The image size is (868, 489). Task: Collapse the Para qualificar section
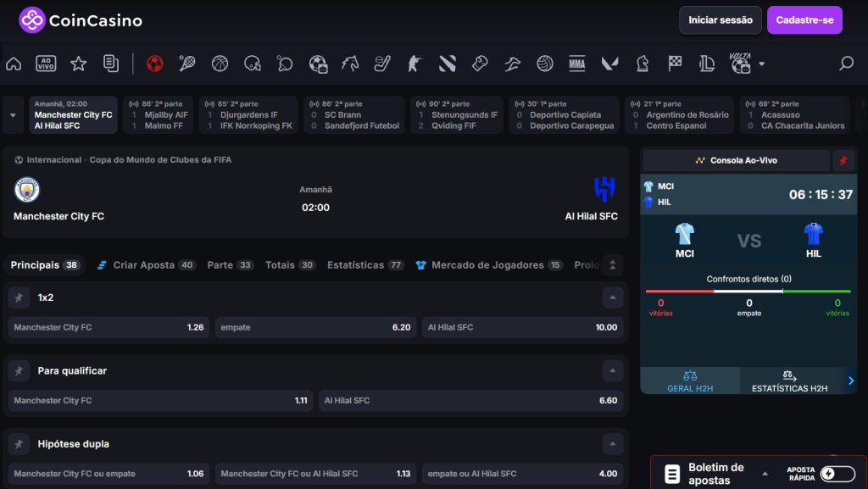tap(612, 370)
